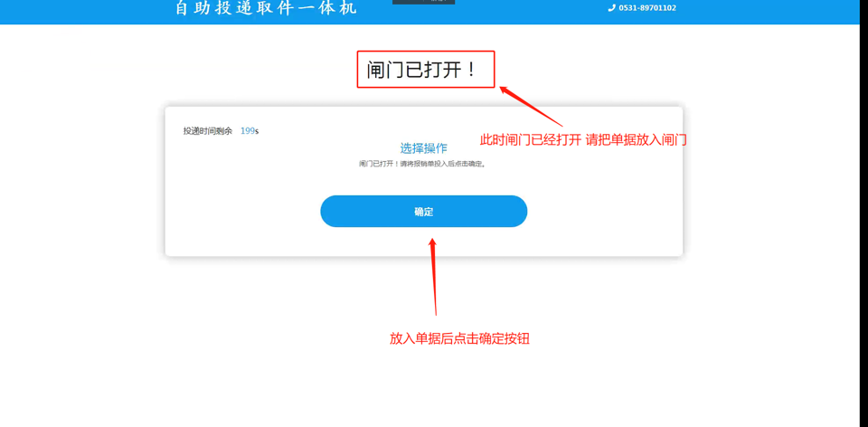Click the 确定 confirm button
868x427 pixels.
(423, 212)
